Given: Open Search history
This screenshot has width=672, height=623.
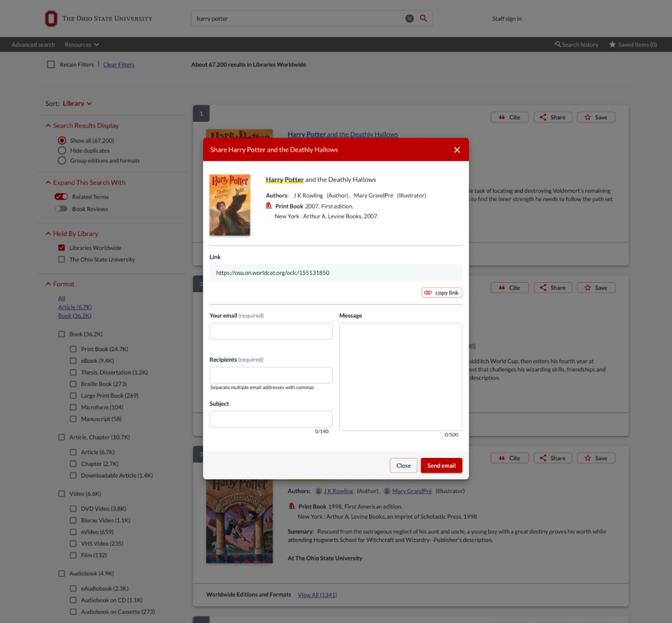Looking at the screenshot, I should tap(576, 45).
